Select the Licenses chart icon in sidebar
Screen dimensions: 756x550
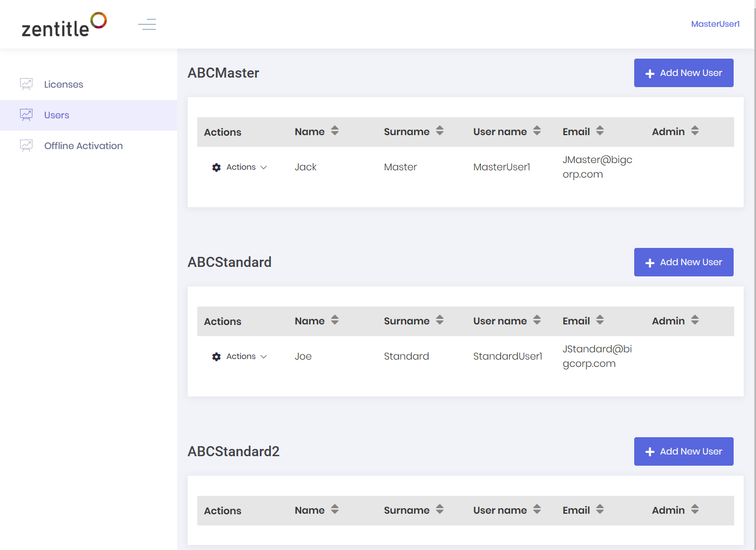tap(26, 83)
